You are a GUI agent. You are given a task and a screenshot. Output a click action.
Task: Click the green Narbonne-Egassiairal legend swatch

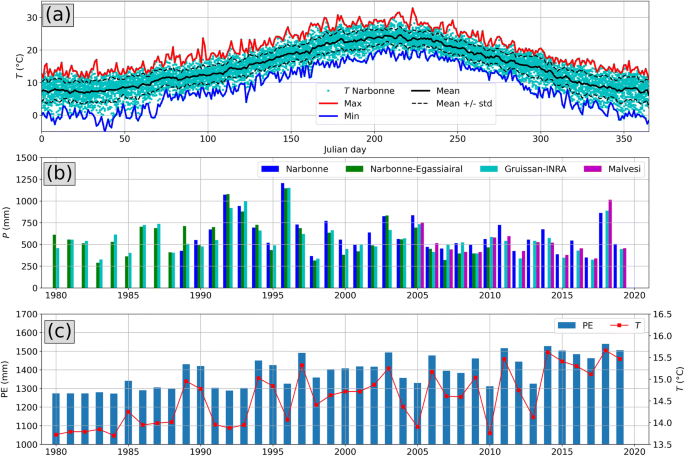339,166
